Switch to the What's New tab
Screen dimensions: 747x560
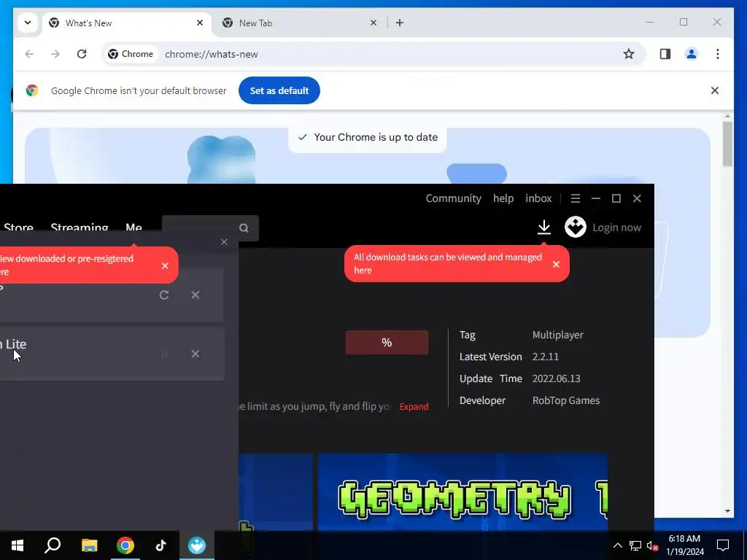126,23
